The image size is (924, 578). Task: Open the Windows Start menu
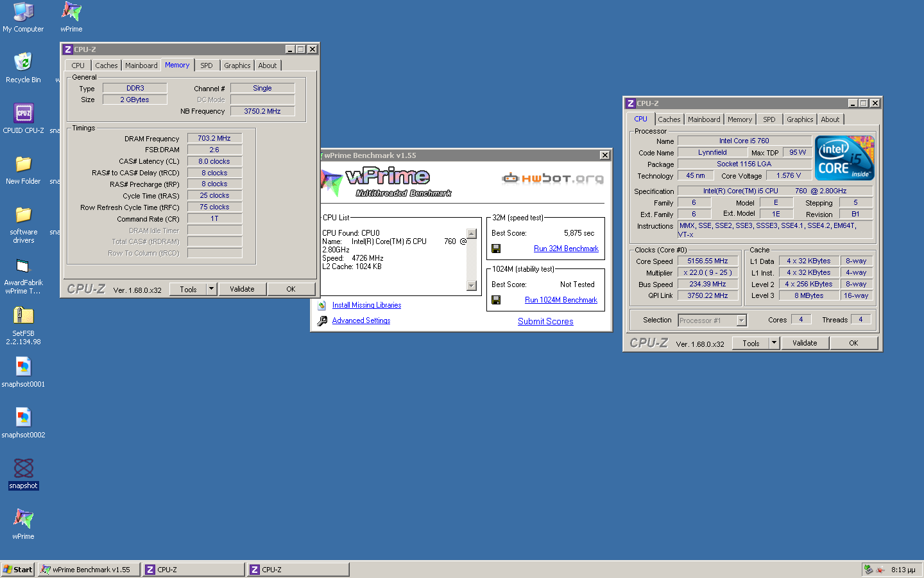[17, 570]
